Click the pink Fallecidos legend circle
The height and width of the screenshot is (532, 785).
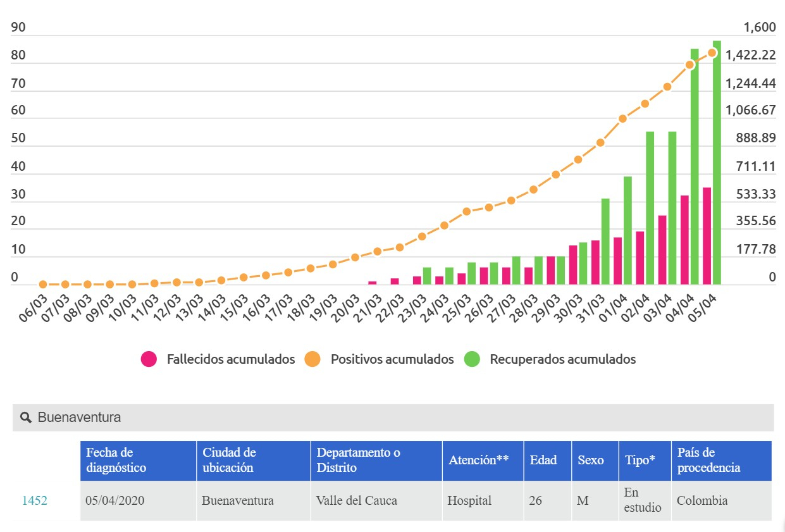pyautogui.click(x=149, y=359)
